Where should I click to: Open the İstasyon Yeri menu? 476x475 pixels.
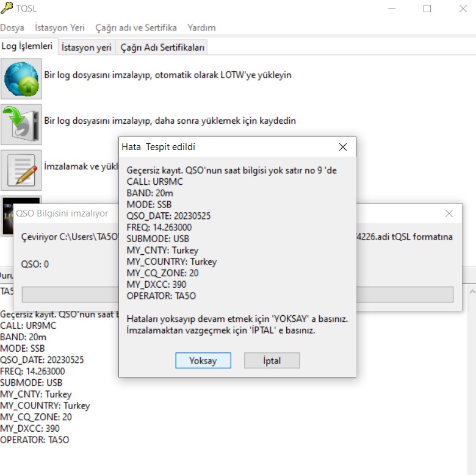click(60, 27)
